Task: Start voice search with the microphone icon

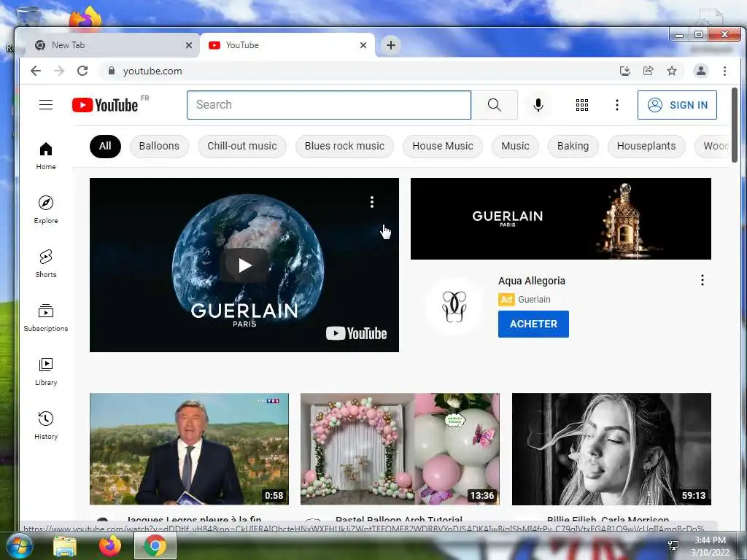Action: click(538, 105)
